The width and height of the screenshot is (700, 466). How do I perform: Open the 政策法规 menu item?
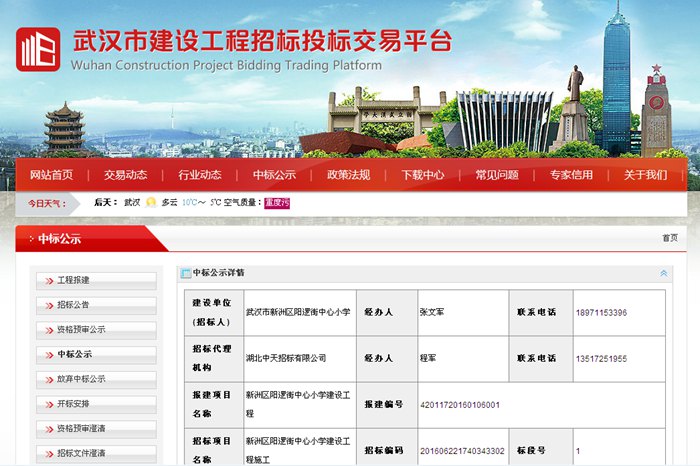[348, 175]
